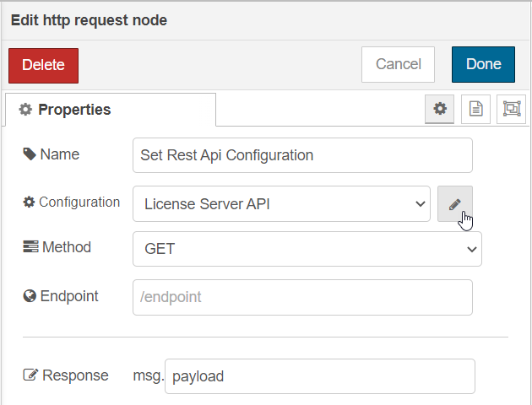Open the GET method dropdown
The height and width of the screenshot is (405, 532).
(x=307, y=249)
